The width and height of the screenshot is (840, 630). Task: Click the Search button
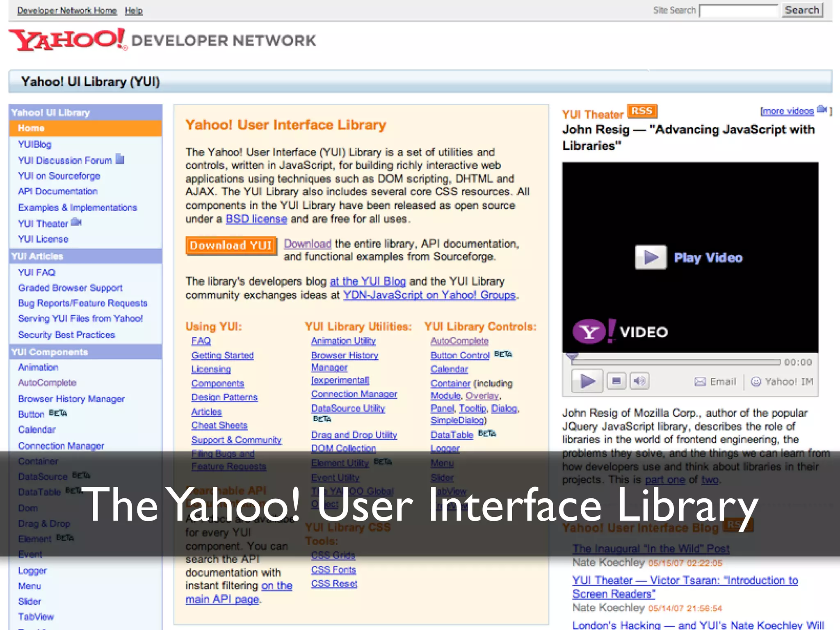[802, 10]
